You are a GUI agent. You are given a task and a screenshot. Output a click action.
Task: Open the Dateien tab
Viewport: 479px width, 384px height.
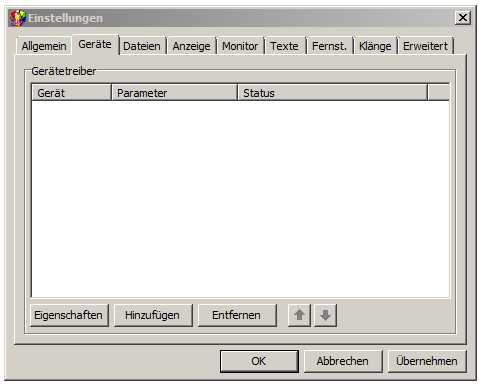point(142,46)
